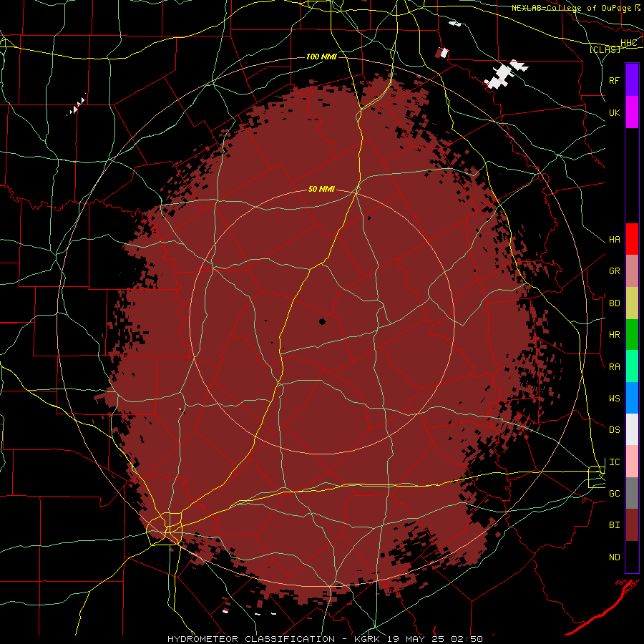Image resolution: width=644 pixels, height=644 pixels.
Task: Select the 'GC' legend label
Action: [615, 493]
